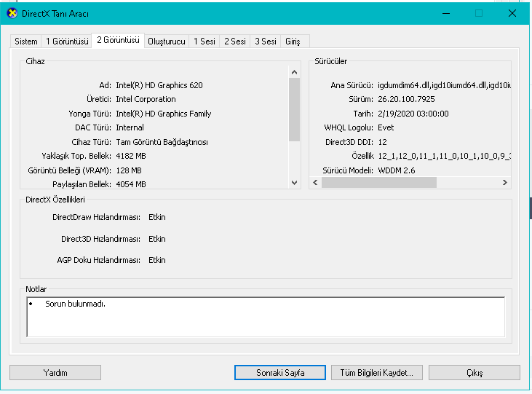532x394 pixels.
Task: Click Tam Görüntü Bağdaştırıcısı value
Action: pyautogui.click(x=162, y=142)
